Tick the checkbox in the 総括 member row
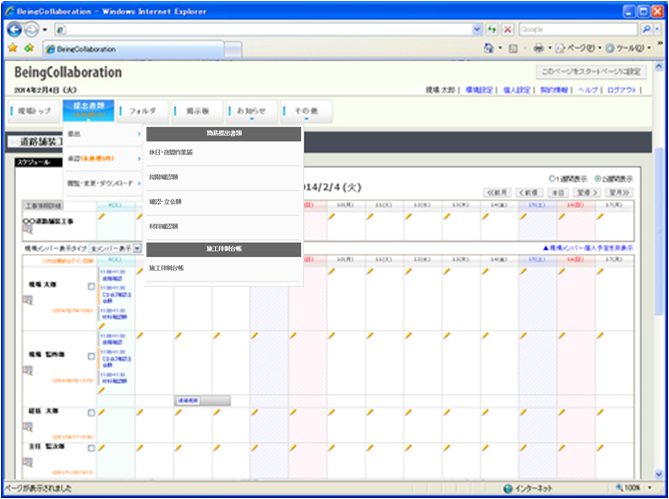The height and width of the screenshot is (499, 669). 91,413
